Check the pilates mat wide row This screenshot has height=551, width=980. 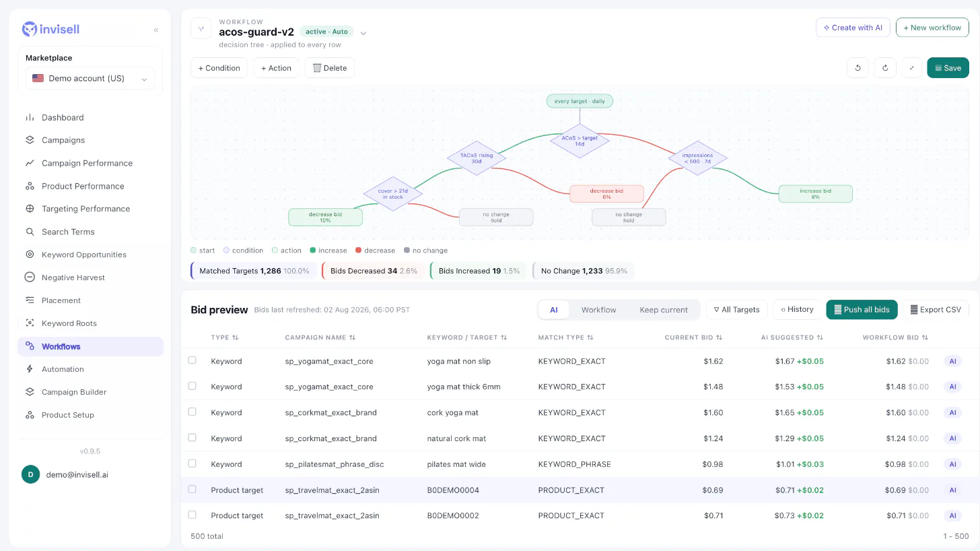(x=192, y=463)
